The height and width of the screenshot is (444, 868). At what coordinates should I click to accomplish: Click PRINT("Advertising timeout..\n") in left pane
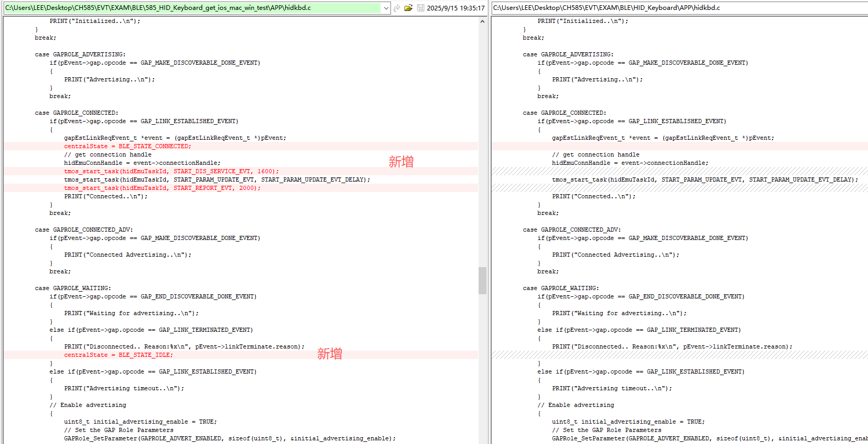click(124, 388)
